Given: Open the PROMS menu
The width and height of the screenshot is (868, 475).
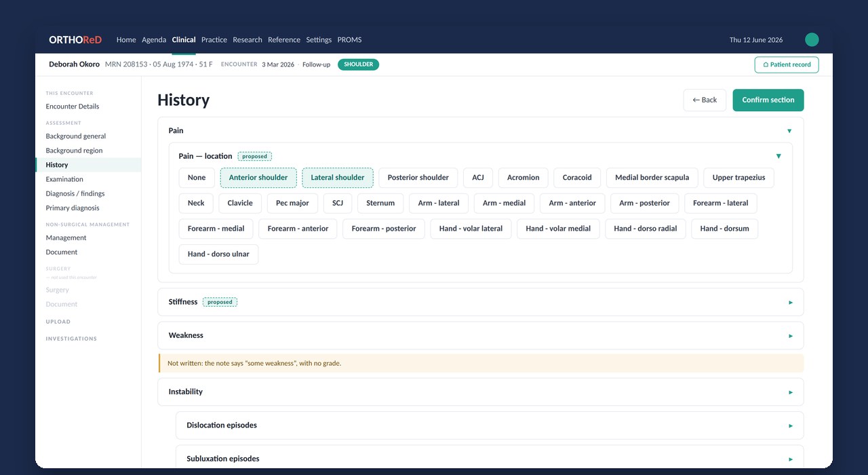Looking at the screenshot, I should tap(349, 40).
